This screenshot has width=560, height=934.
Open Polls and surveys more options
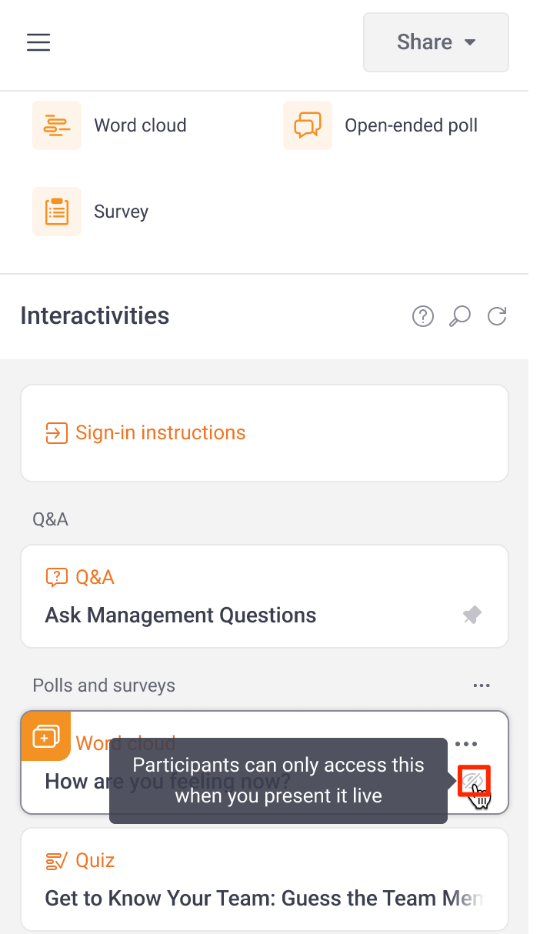tap(482, 685)
